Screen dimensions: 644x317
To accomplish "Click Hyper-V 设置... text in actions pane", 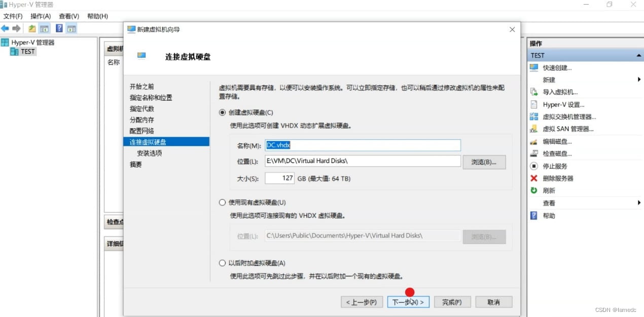I will click(x=563, y=105).
